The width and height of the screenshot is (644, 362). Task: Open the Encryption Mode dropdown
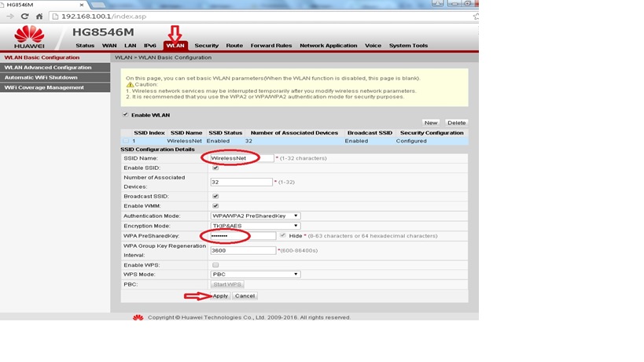[x=255, y=226]
